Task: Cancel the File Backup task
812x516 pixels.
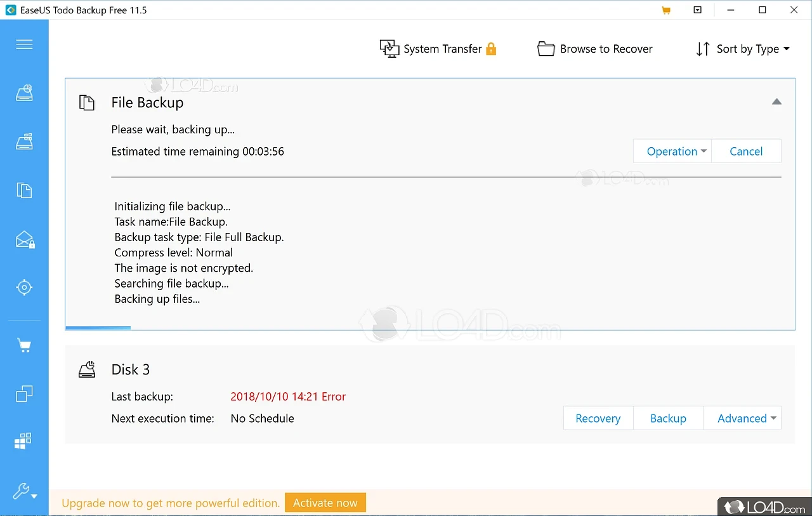Action: click(x=746, y=151)
